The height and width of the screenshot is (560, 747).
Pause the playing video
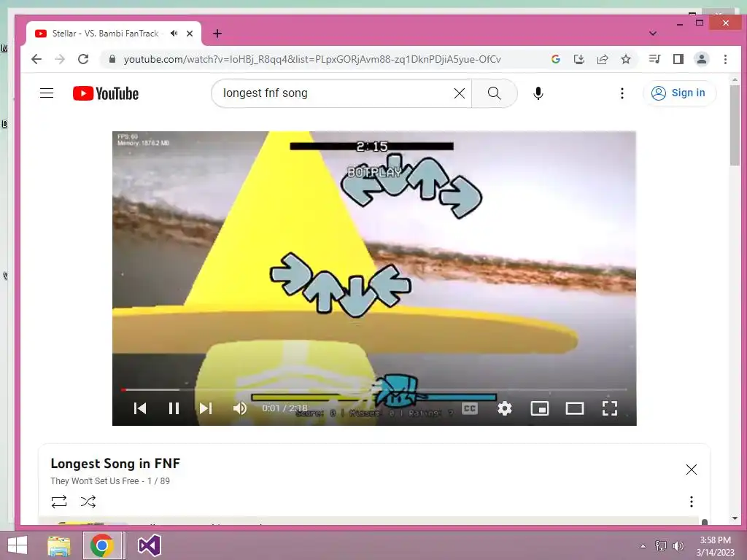point(174,408)
